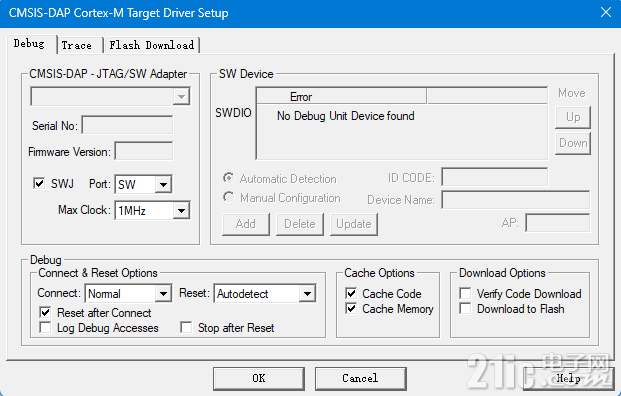
Task: Open the Flash Download tab
Action: pyautogui.click(x=152, y=45)
